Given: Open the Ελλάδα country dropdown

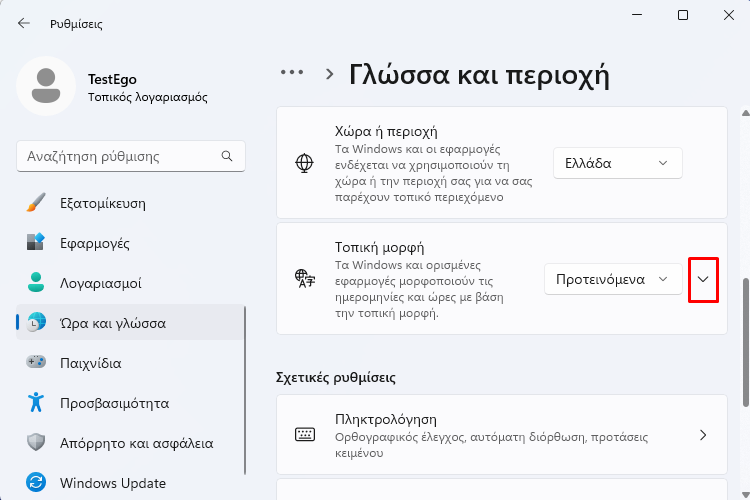Looking at the screenshot, I should pyautogui.click(x=618, y=163).
